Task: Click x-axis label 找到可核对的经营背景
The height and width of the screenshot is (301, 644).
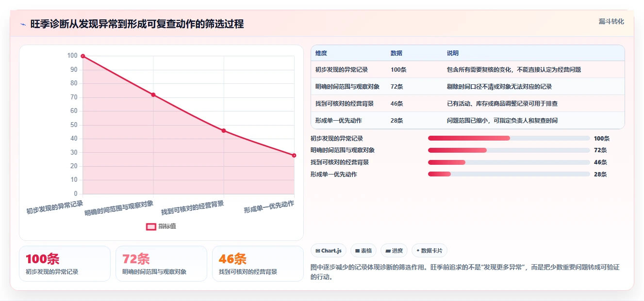Action: click(x=193, y=208)
